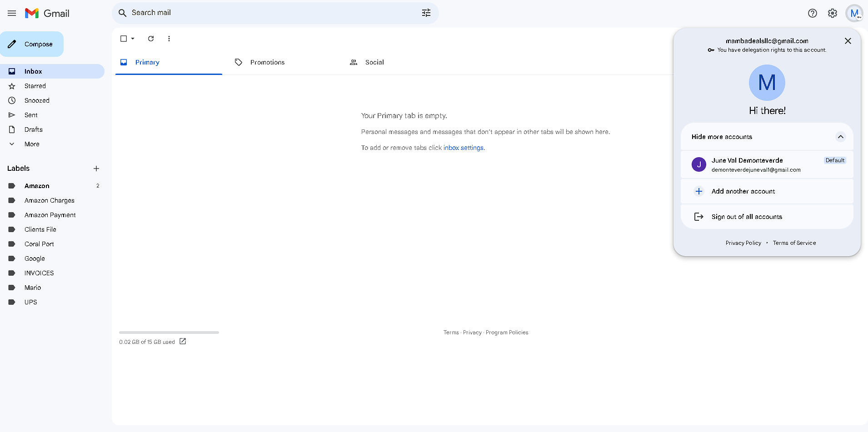The image size is (868, 432).
Task: Open the More three-dot toolbar menu
Action: 169,39
